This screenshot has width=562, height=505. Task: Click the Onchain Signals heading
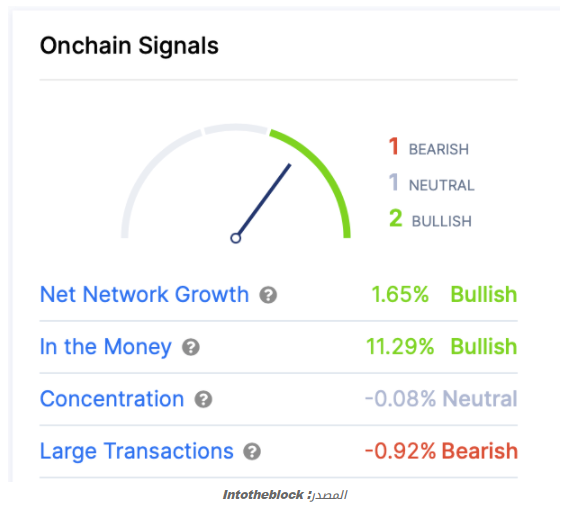129,47
